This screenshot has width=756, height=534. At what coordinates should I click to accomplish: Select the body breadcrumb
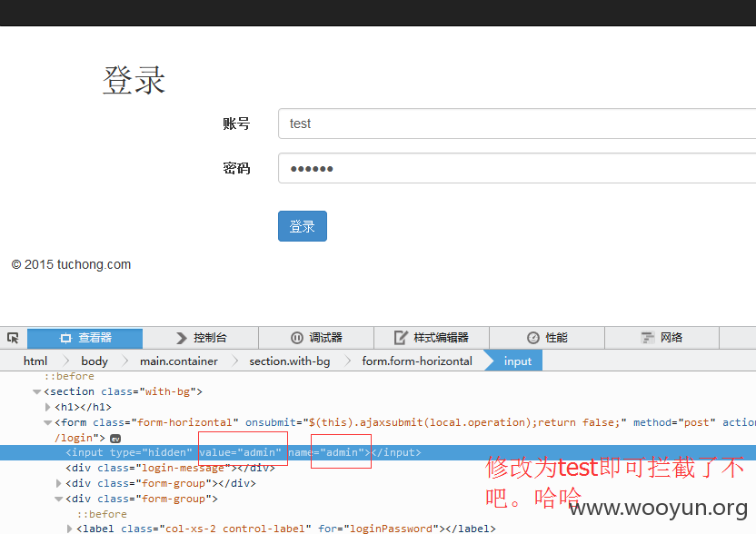(x=94, y=361)
